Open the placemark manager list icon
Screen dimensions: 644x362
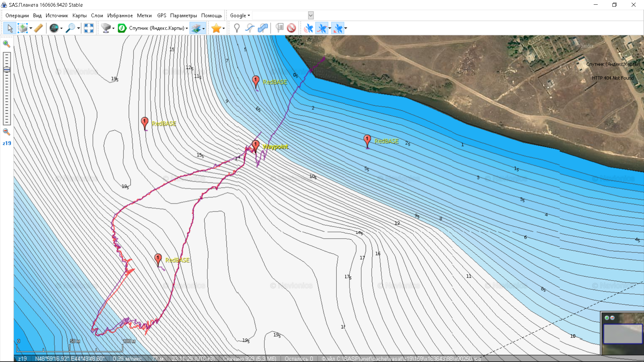[x=279, y=28]
